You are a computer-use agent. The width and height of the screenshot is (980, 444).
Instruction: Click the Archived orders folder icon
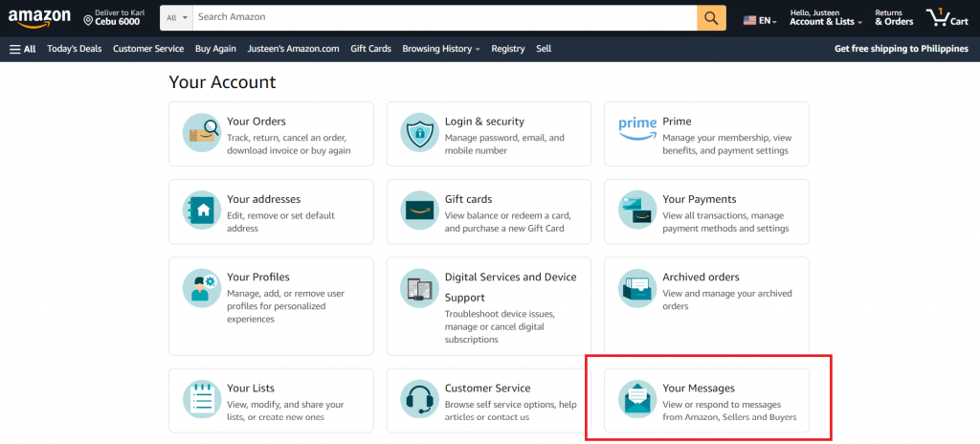click(x=637, y=288)
